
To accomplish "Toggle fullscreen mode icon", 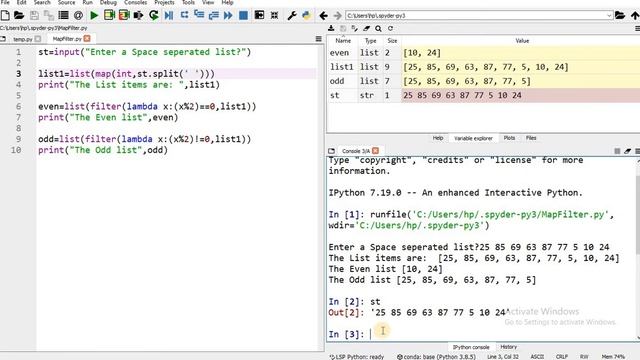I will coord(274,16).
